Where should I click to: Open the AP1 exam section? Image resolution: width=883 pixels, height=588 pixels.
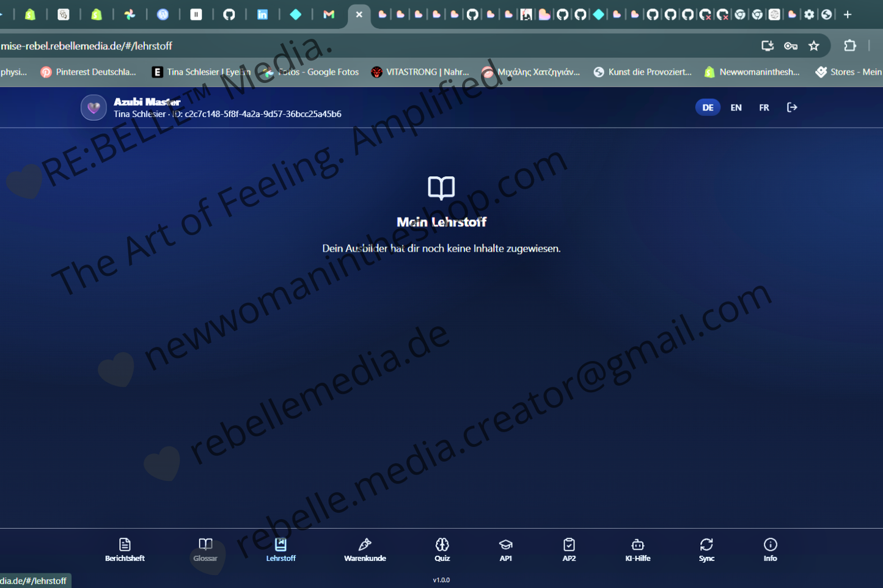coord(506,549)
